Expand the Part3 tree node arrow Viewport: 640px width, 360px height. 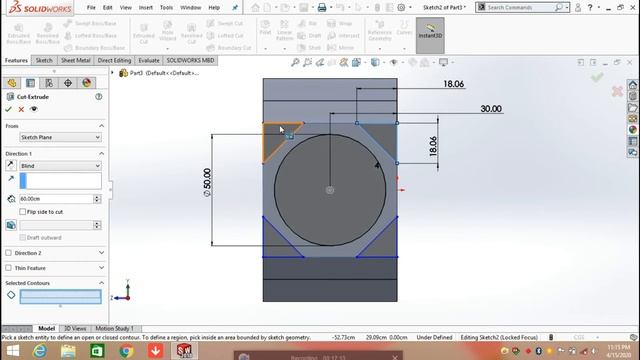112,73
